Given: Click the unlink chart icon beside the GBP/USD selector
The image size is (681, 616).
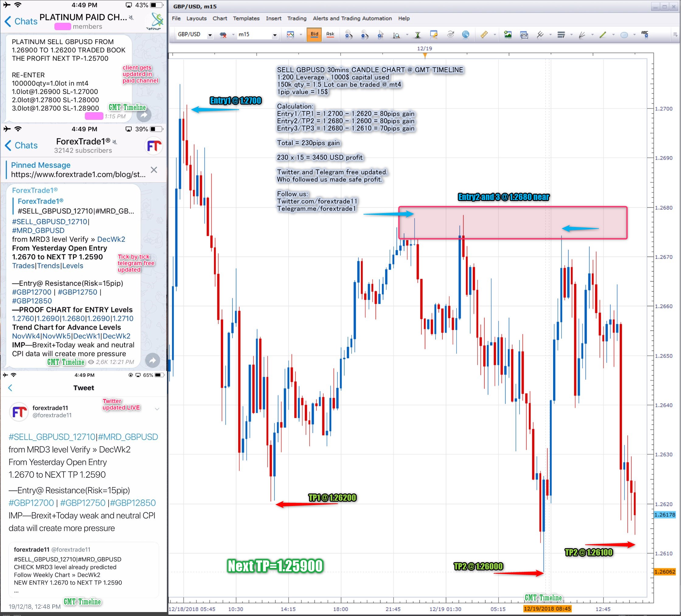Looking at the screenshot, I should click(223, 35).
